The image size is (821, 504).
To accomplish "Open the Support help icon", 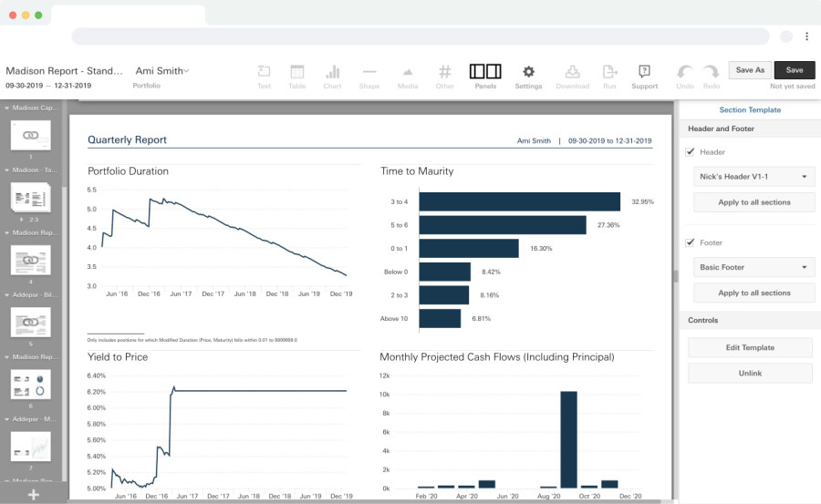I will 645,71.
